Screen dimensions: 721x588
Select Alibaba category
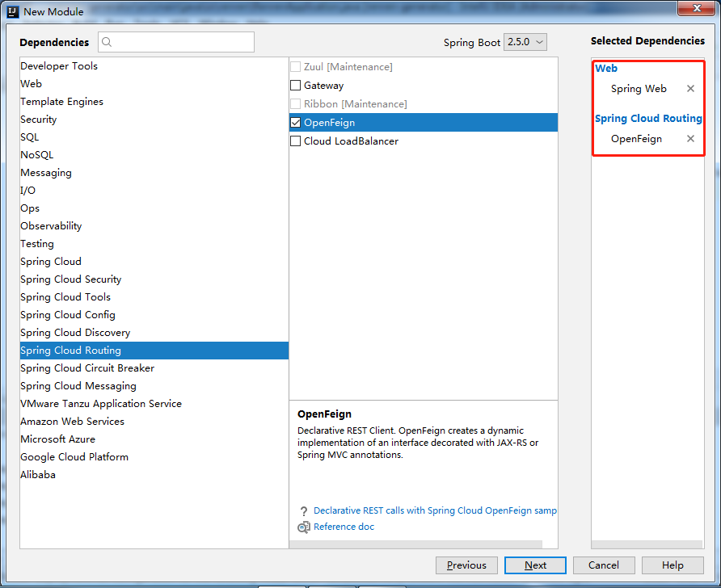[154, 475]
